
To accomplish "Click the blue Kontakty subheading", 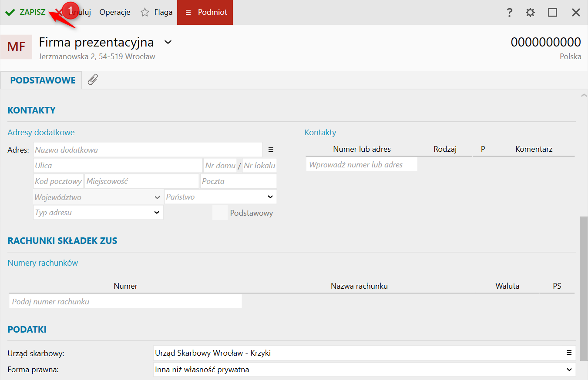I will 320,133.
